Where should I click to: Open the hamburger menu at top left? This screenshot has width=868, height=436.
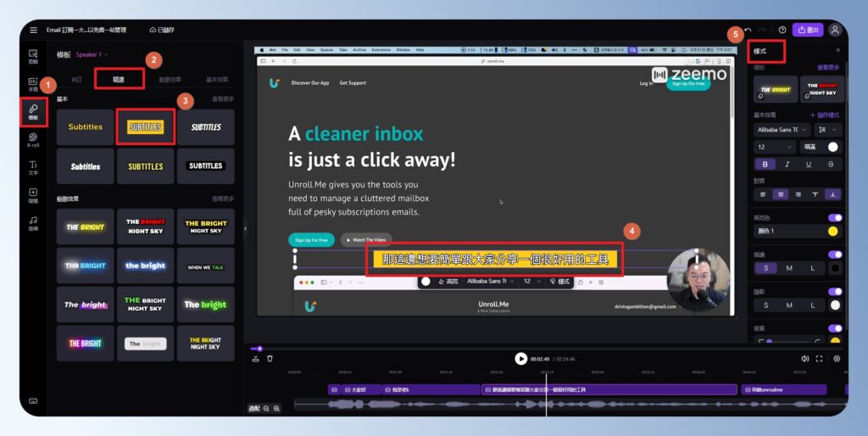click(33, 30)
